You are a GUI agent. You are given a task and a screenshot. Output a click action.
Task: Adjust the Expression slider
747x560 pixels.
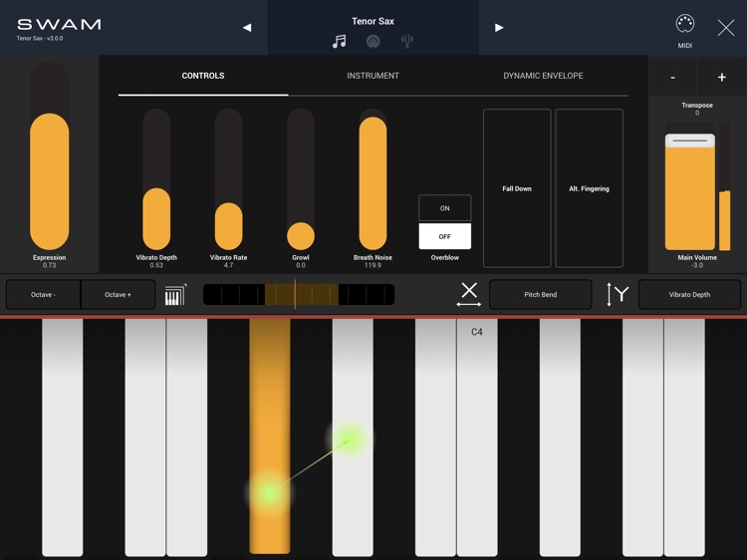(x=50, y=156)
